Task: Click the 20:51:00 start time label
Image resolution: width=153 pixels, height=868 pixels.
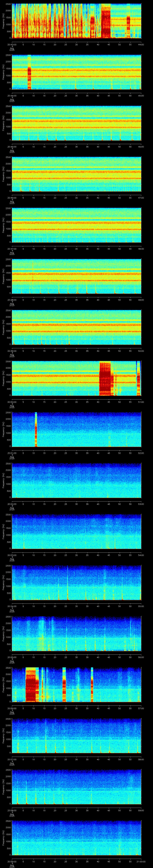Action: (12, 453)
